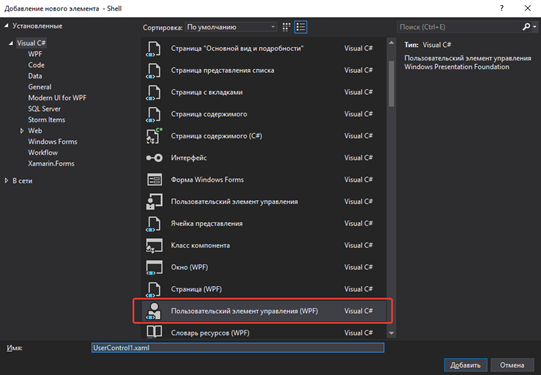Select Словарь ресурсов (WPF) template text
Image resolution: width=541 pixels, height=375 pixels.
coord(210,333)
